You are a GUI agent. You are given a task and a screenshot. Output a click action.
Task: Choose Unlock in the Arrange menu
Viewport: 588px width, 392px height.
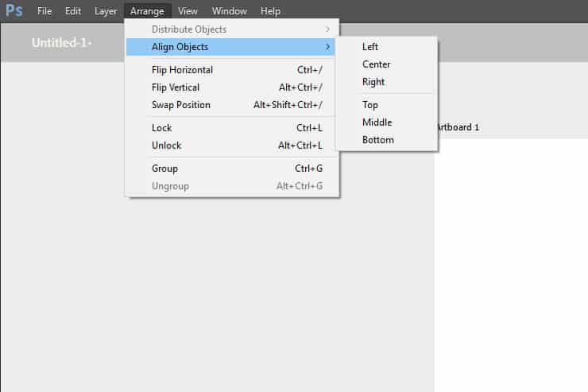230,146
